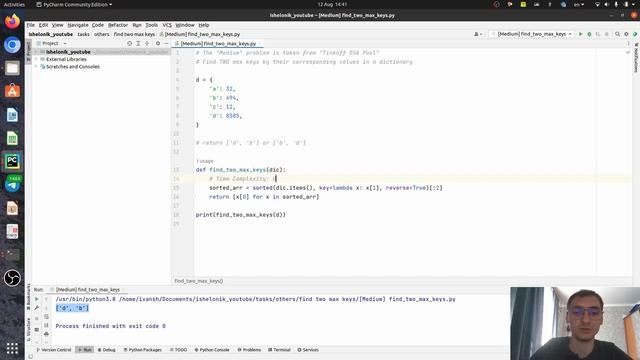640x360 pixels.
Task: Open Files manager in the dock
Action: click(12, 68)
